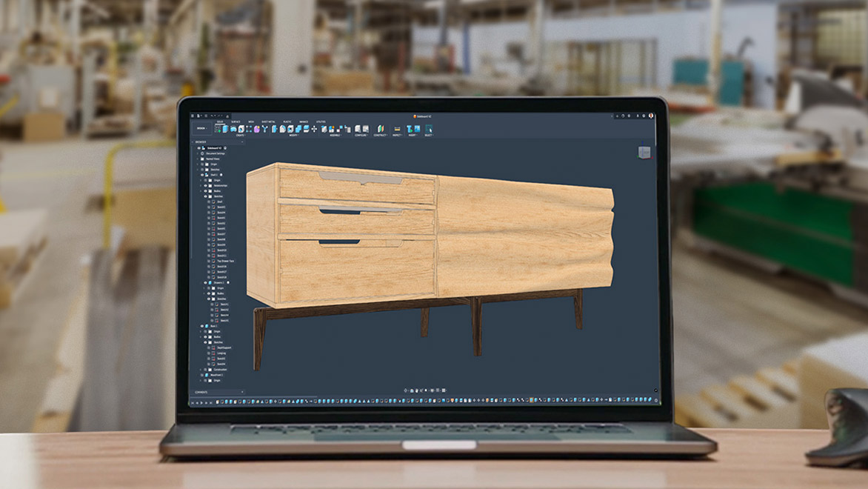Jump to the timeline start

pos(193,402)
